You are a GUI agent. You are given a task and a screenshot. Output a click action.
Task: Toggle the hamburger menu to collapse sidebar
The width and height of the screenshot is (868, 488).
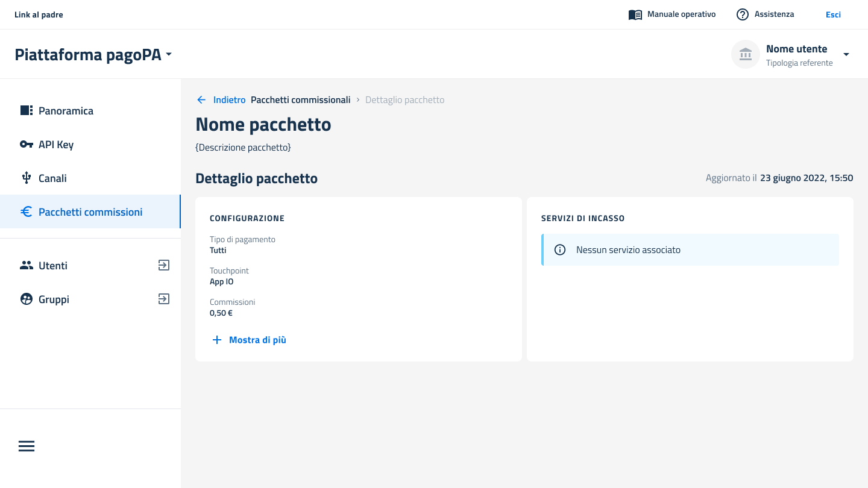point(27,446)
